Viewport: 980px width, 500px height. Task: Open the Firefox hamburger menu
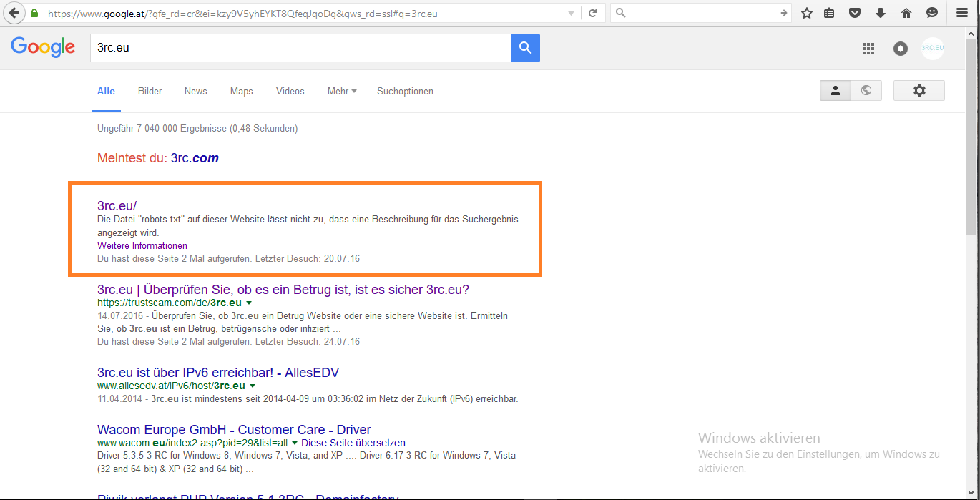click(962, 13)
